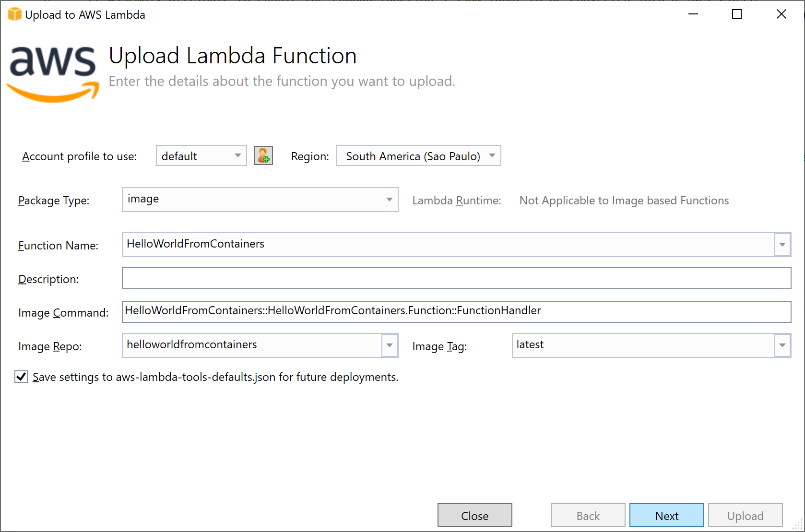
Task: Click the Package Type label
Action: coord(54,201)
